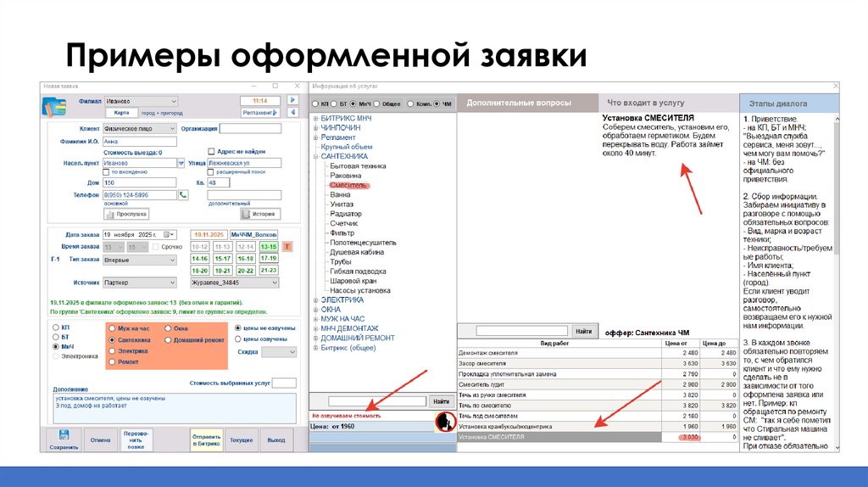Select цены озвучены radio button
Screen dimensions: 868x487
238,339
